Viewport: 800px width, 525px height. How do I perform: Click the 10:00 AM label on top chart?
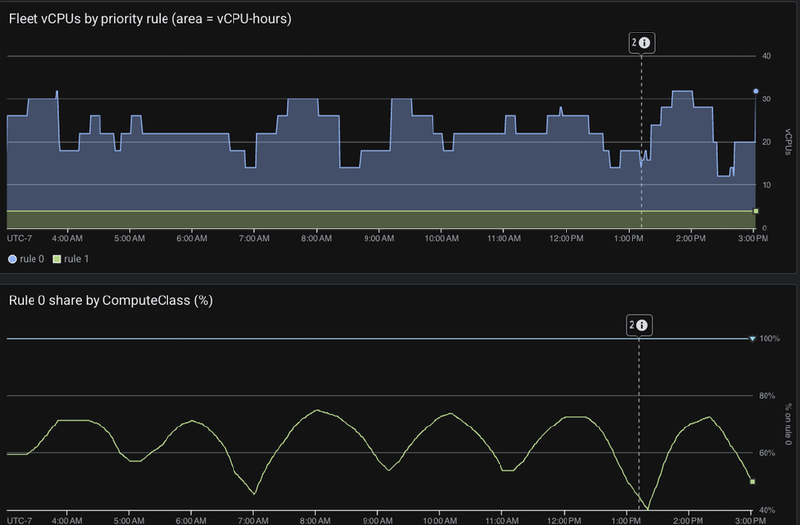[441, 238]
